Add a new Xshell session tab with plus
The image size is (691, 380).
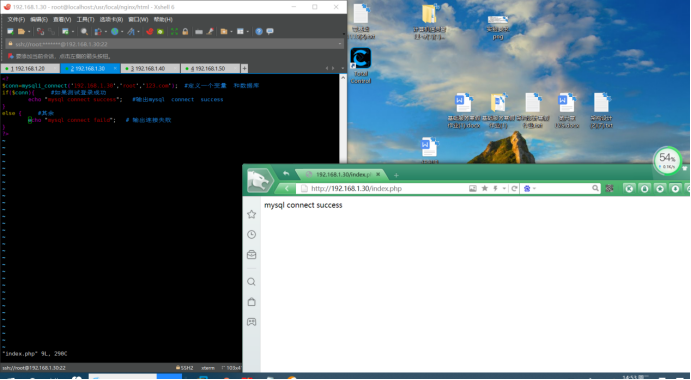point(244,68)
